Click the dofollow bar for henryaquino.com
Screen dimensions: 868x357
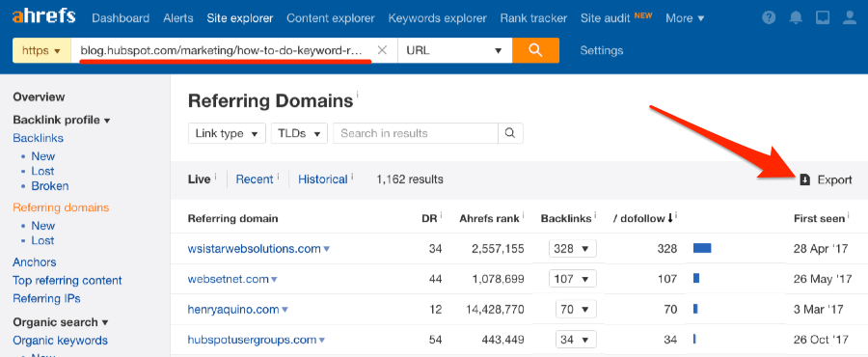(695, 309)
